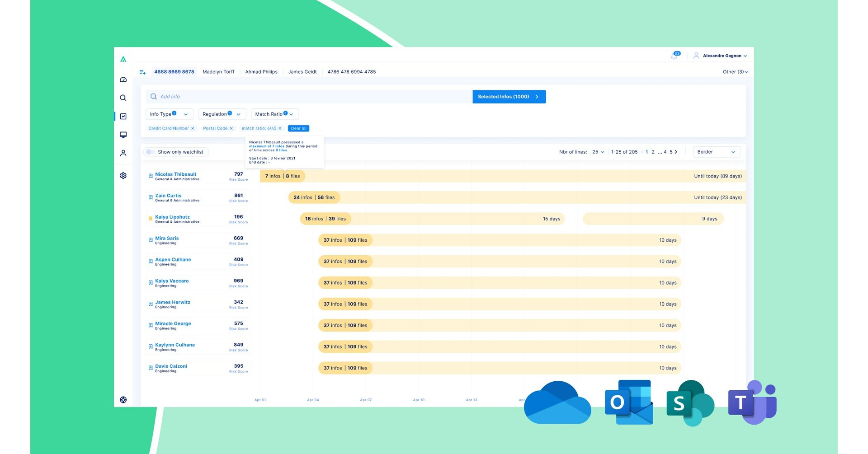
Task: Open the Border style dropdown
Action: click(x=716, y=152)
